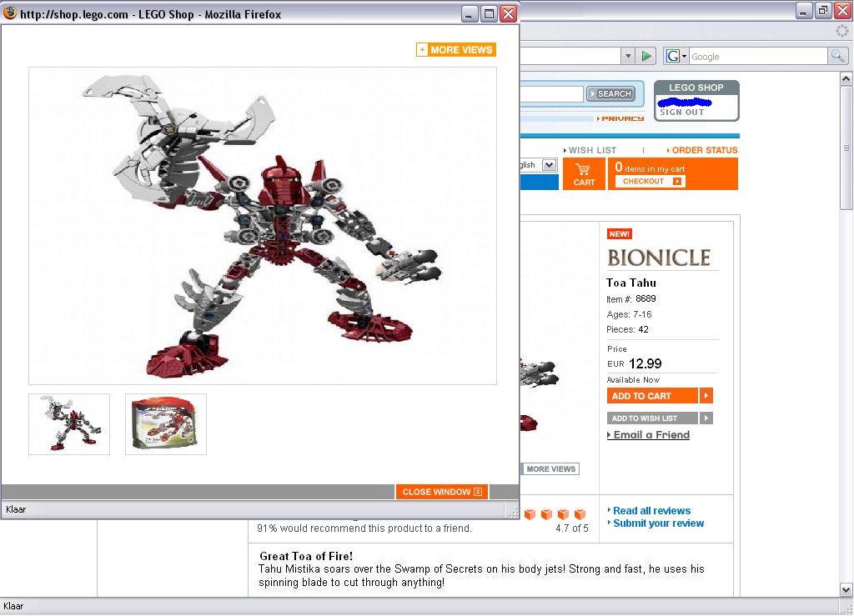
Task: Click the scroll down arrow on main page
Action: click(x=846, y=589)
